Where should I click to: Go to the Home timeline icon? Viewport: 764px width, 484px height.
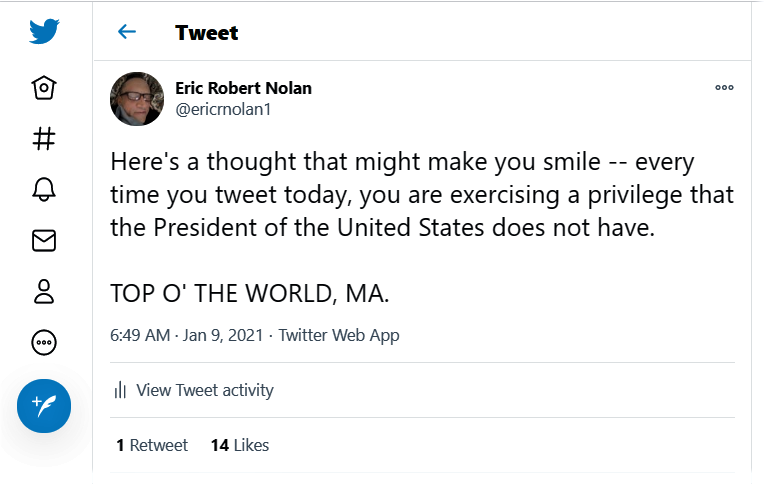[x=44, y=88]
